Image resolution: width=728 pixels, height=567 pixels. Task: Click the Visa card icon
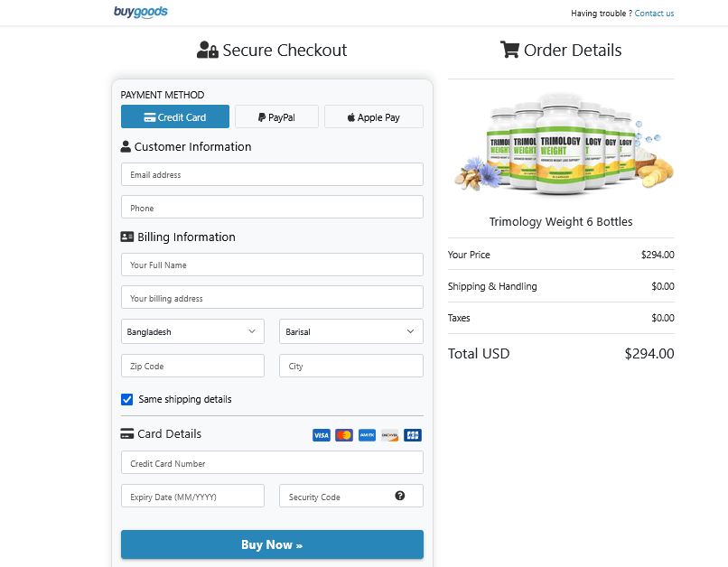(x=322, y=435)
